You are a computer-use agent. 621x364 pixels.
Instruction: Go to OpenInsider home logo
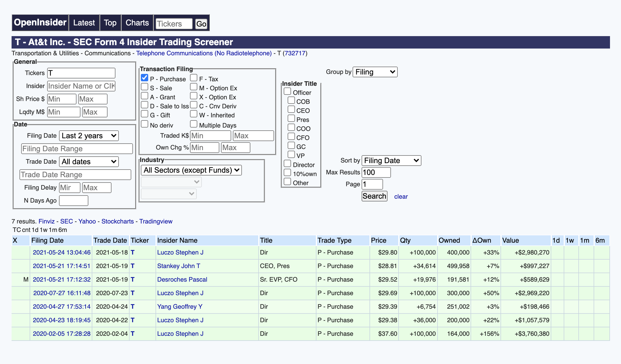click(x=40, y=23)
